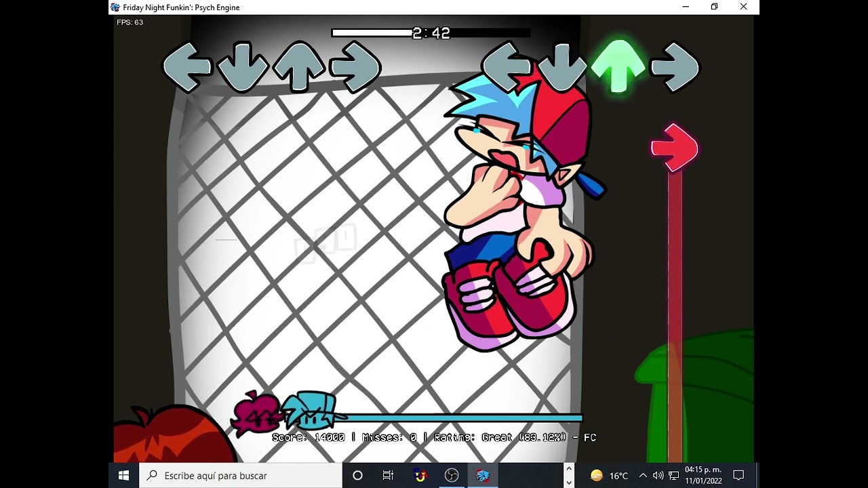Click the taskbar toolbar down scroll arrow
868x488 pixels.
click(569, 482)
